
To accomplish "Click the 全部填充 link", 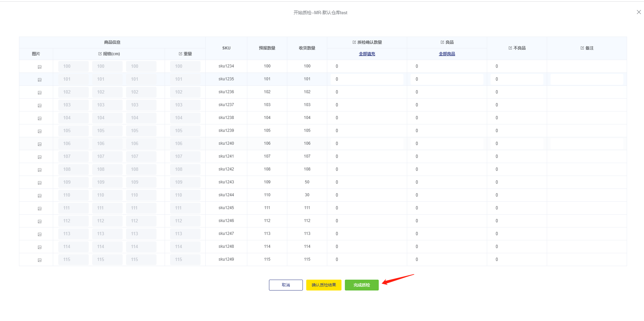I will click(x=367, y=54).
